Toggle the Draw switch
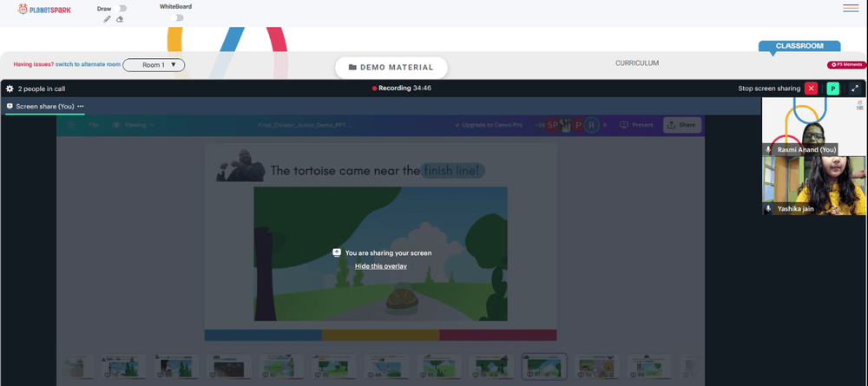 pos(122,9)
